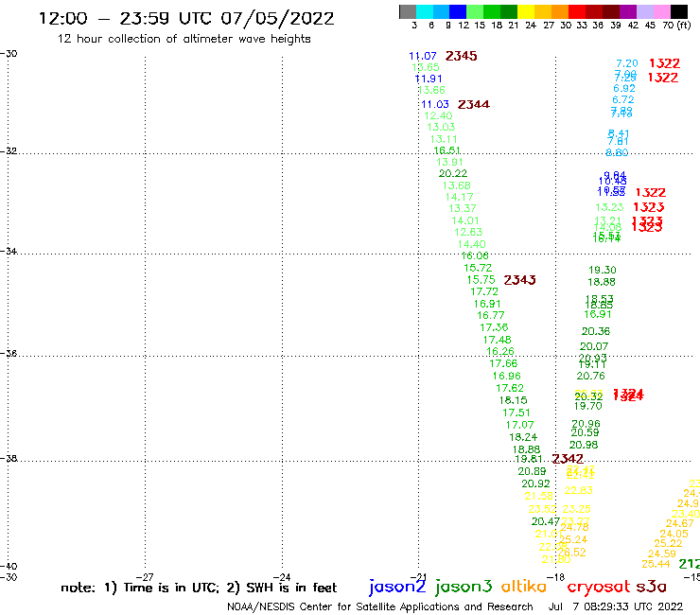700x615 pixels.
Task: Click the wave height value 13.23
Action: tap(609, 207)
